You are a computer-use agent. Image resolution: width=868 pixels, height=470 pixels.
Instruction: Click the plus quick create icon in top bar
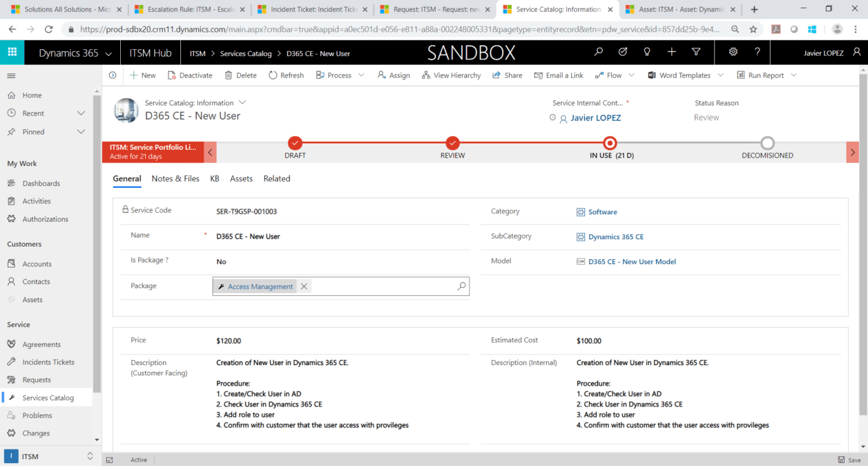pos(671,53)
